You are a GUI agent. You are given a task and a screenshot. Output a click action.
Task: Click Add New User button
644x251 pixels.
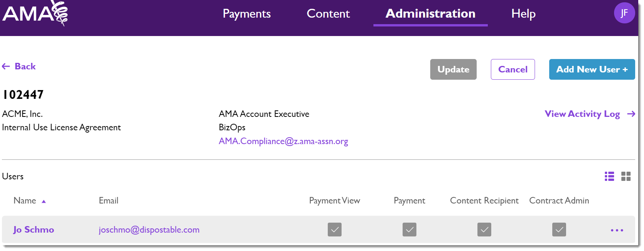pyautogui.click(x=591, y=69)
